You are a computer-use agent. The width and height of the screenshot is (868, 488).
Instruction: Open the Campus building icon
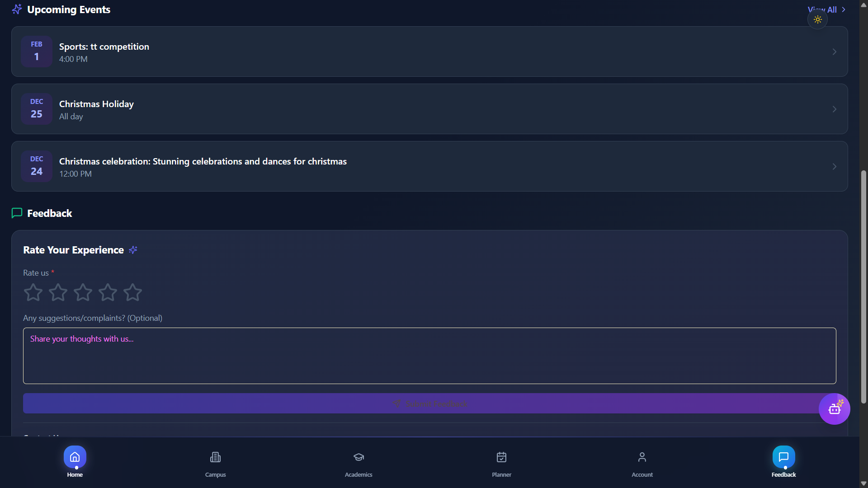pos(215,457)
